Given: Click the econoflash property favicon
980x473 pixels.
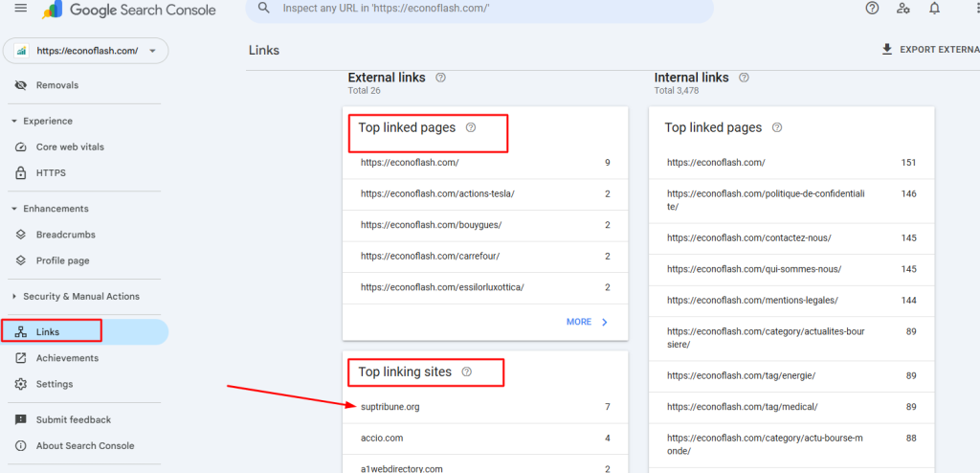Looking at the screenshot, I should 21,52.
